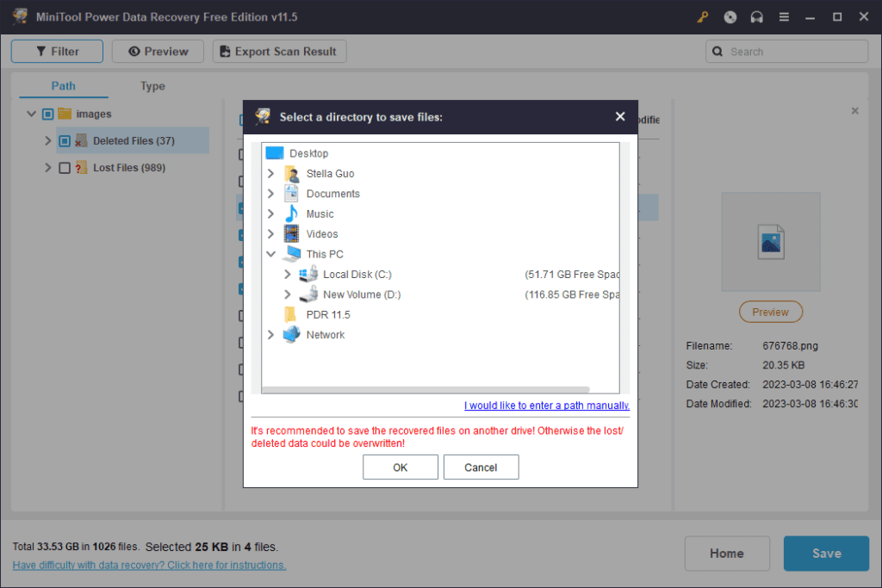Image resolution: width=882 pixels, height=588 pixels.
Task: Open the Filter options
Action: pyautogui.click(x=58, y=51)
